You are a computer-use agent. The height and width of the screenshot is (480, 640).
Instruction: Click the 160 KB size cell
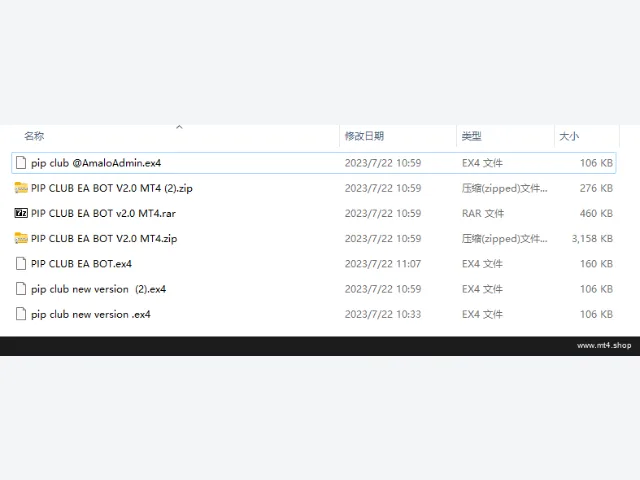pos(596,264)
